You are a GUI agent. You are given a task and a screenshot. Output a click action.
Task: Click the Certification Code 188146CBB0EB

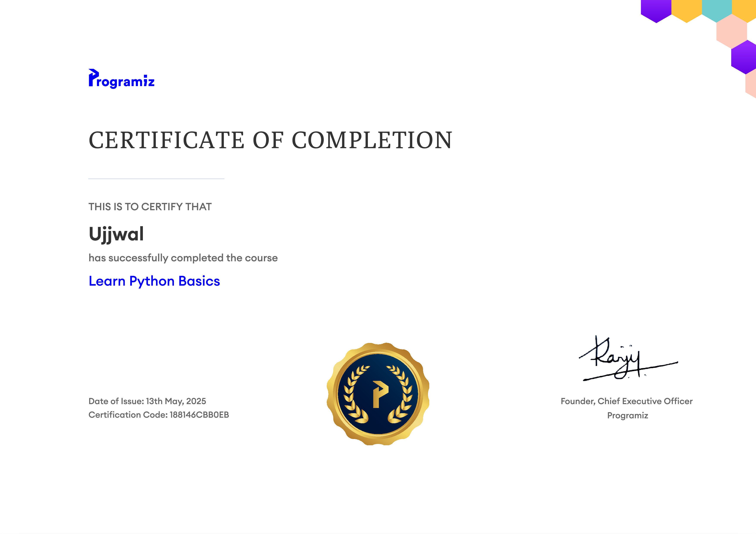point(159,415)
